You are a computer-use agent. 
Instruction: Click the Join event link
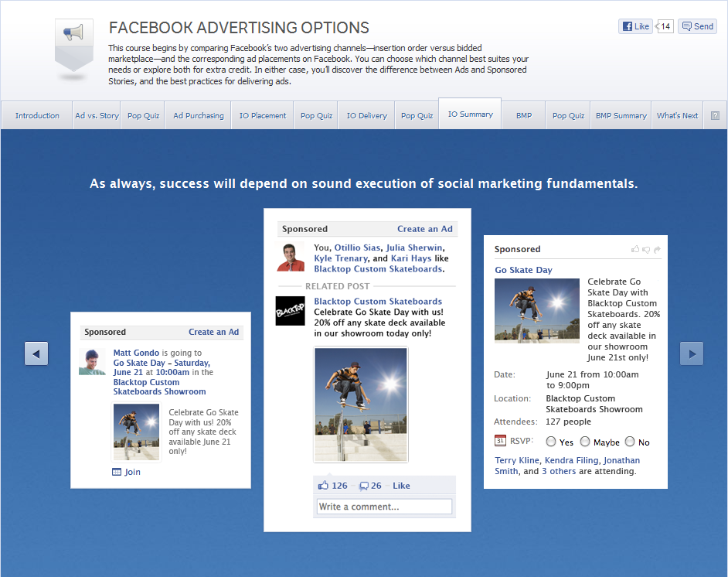(x=132, y=472)
